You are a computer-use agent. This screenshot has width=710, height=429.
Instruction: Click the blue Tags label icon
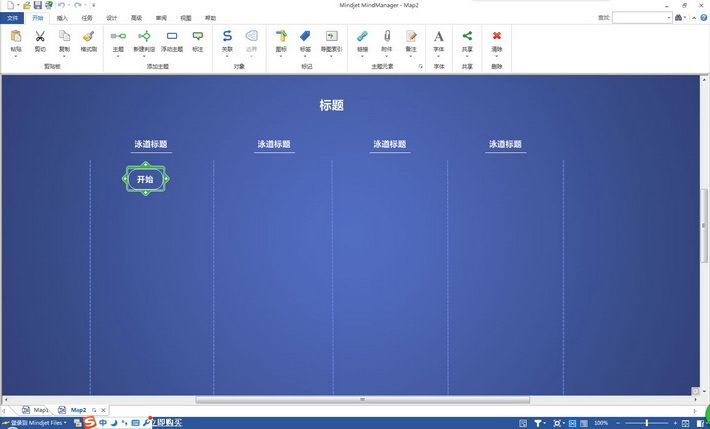tap(305, 36)
